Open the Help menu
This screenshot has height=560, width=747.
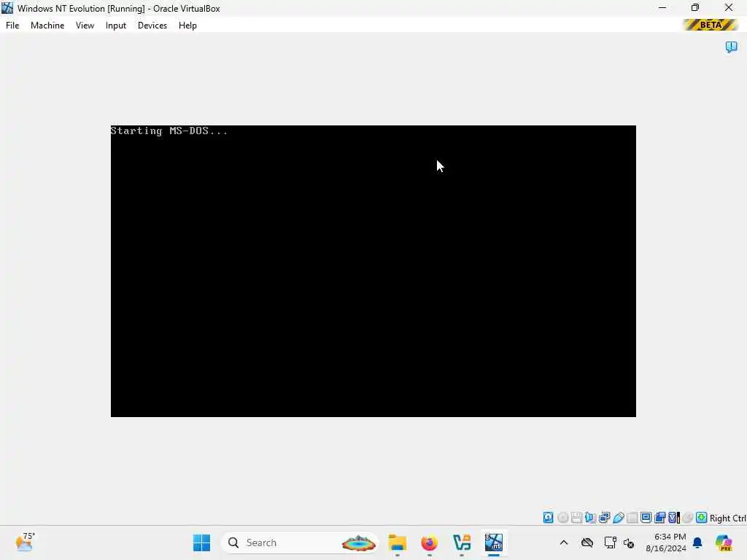click(x=187, y=26)
